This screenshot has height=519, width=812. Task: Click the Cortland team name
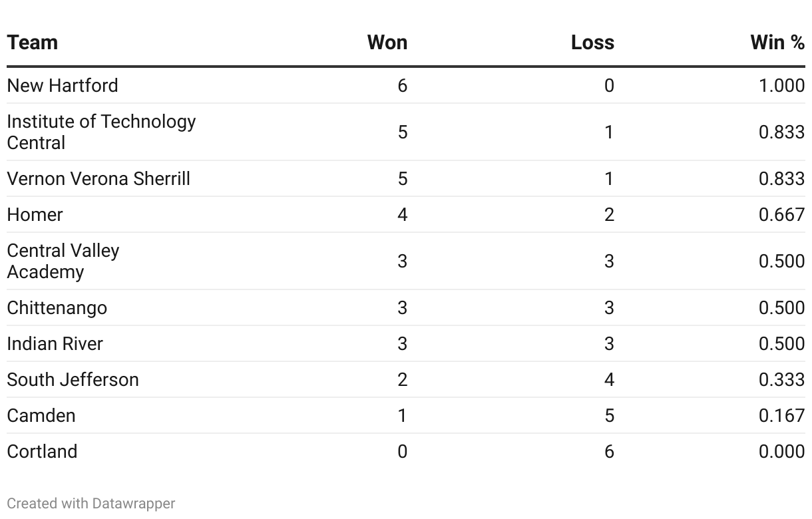[42, 452]
